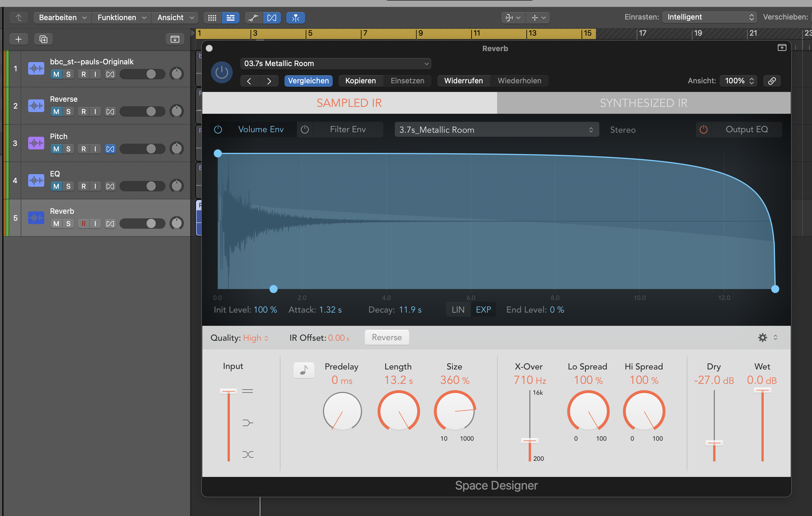Open the Ansicht 100% zoom dropdown
812x516 pixels.
[x=738, y=81]
